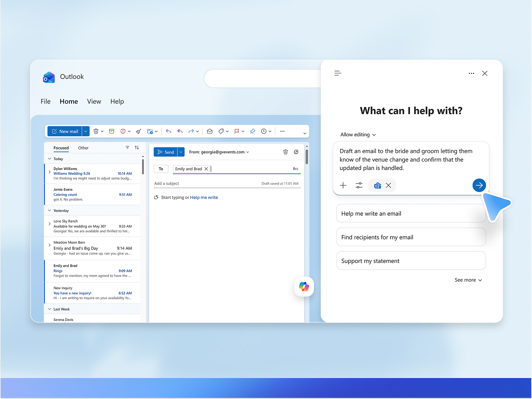Click the trash Delete icon in the mail toolbar
Viewport: 532px width, 399px height.
[96, 131]
